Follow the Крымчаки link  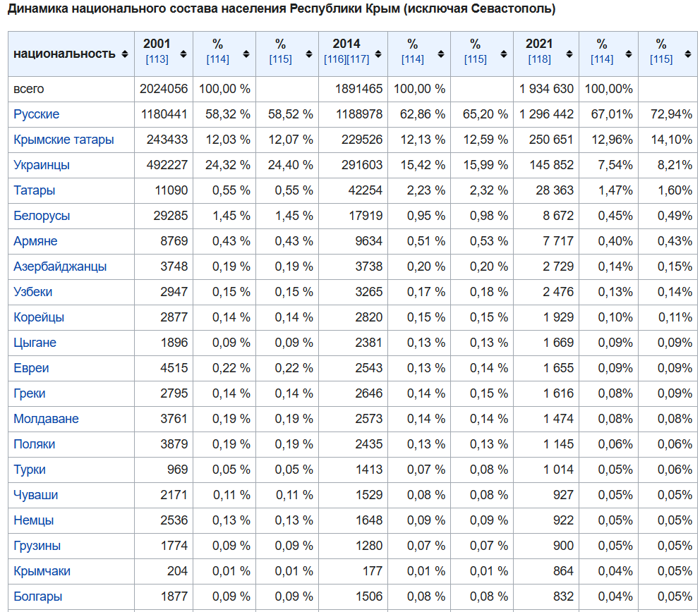(x=42, y=572)
